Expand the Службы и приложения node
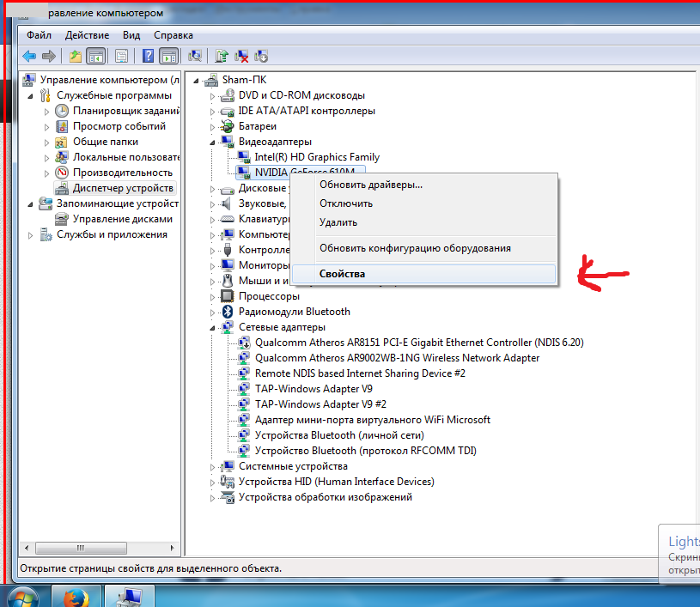The height and width of the screenshot is (607, 700). (x=32, y=234)
